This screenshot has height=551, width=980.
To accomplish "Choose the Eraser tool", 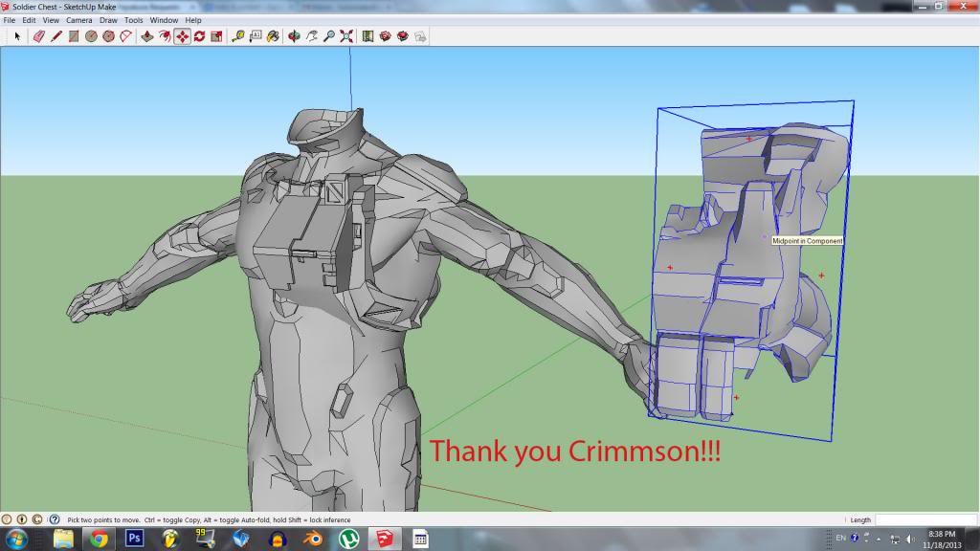I will coord(38,36).
